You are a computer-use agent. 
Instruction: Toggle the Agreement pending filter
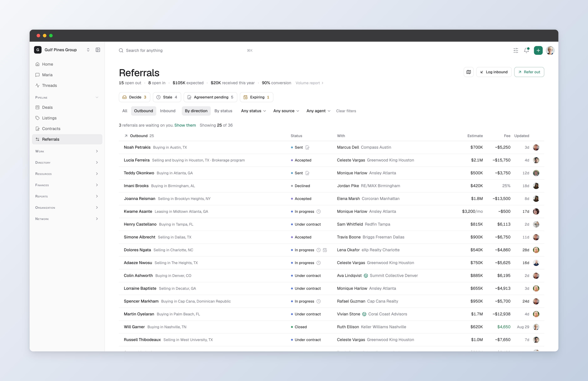click(210, 97)
